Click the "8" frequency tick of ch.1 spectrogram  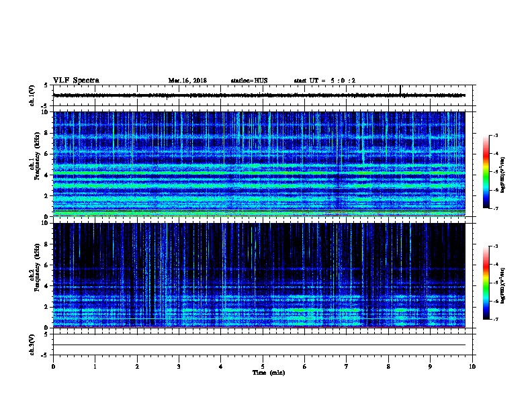pyautogui.click(x=47, y=133)
